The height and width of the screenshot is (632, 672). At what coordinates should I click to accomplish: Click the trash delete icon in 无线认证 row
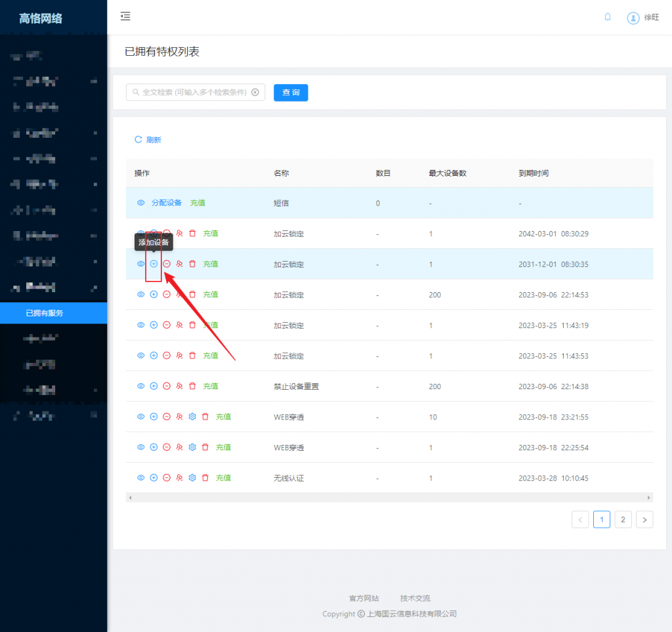tap(205, 478)
